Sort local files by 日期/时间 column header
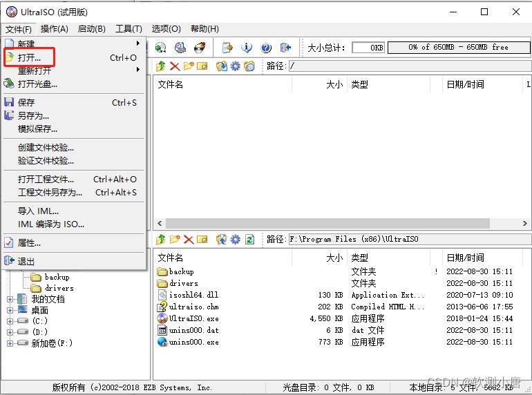Viewport: 532px width, 395px height. (482, 258)
